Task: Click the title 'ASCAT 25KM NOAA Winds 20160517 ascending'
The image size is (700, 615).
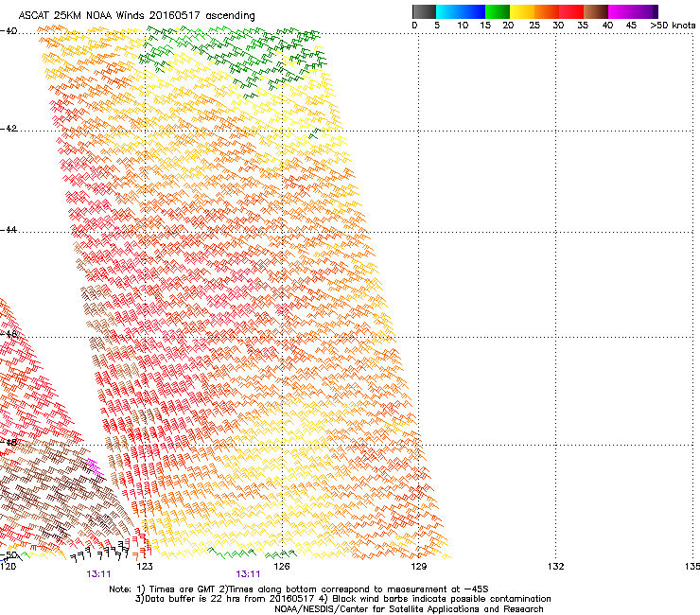Action: 136,15
